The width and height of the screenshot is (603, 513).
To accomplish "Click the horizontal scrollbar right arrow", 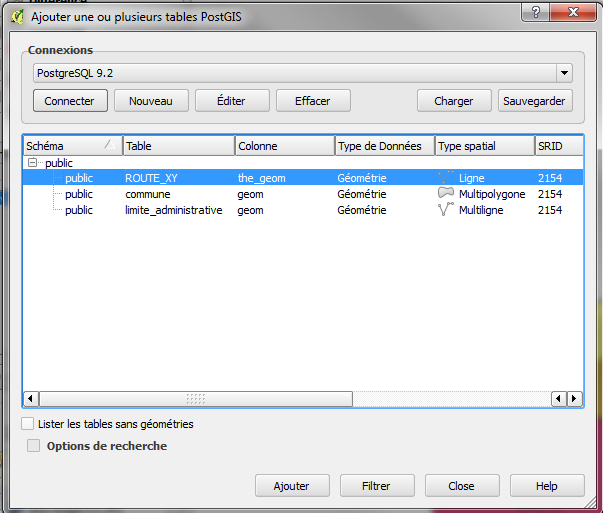I will (x=575, y=399).
